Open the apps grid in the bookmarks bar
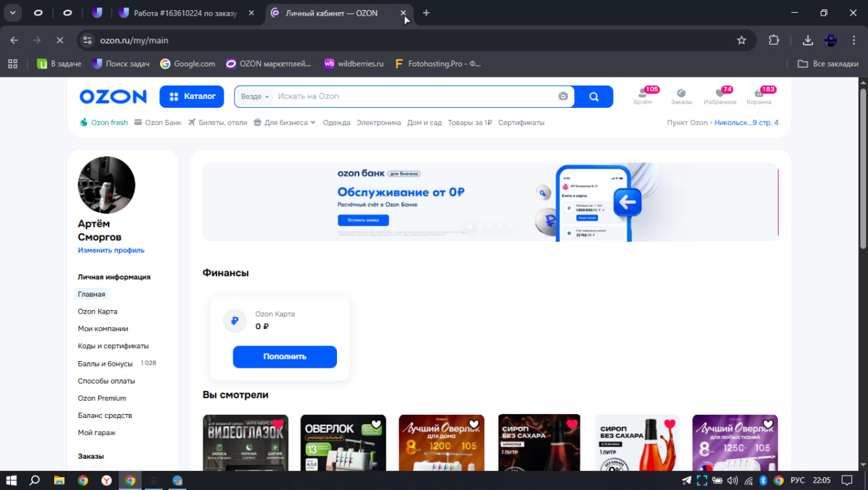This screenshot has height=490, width=868. coord(12,64)
